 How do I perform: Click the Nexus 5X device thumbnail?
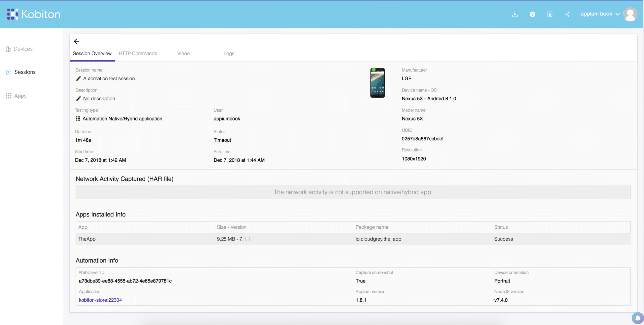(377, 83)
